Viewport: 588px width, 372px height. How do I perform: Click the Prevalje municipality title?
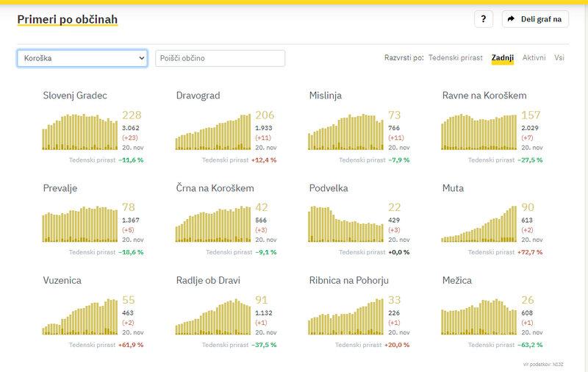(60, 188)
